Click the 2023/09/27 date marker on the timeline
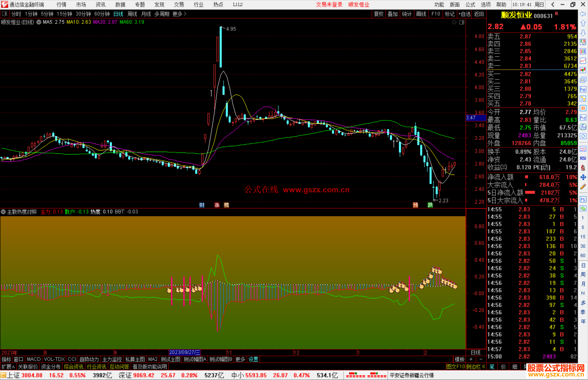This screenshot has height=380, width=588. point(185,352)
